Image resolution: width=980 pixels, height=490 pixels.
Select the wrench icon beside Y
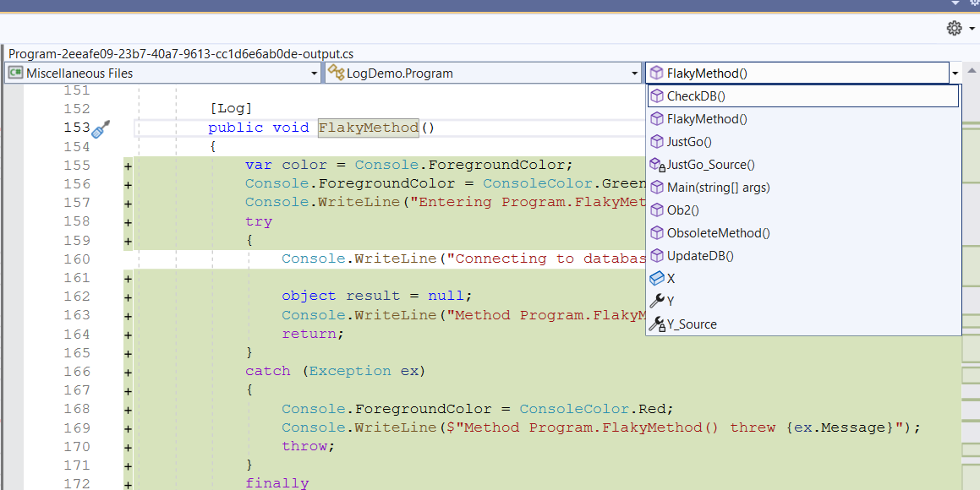tap(658, 300)
